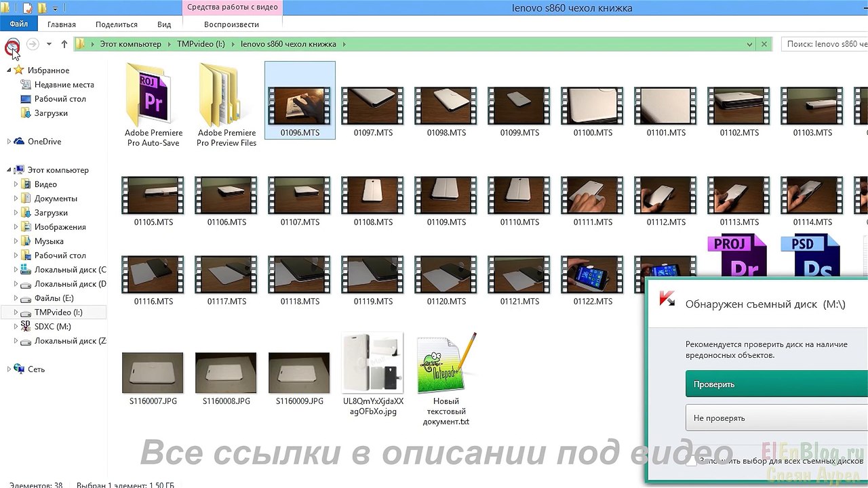Select the Файлы (E:) drive icon
Viewport: 868px width, 488px height.
[x=26, y=298]
